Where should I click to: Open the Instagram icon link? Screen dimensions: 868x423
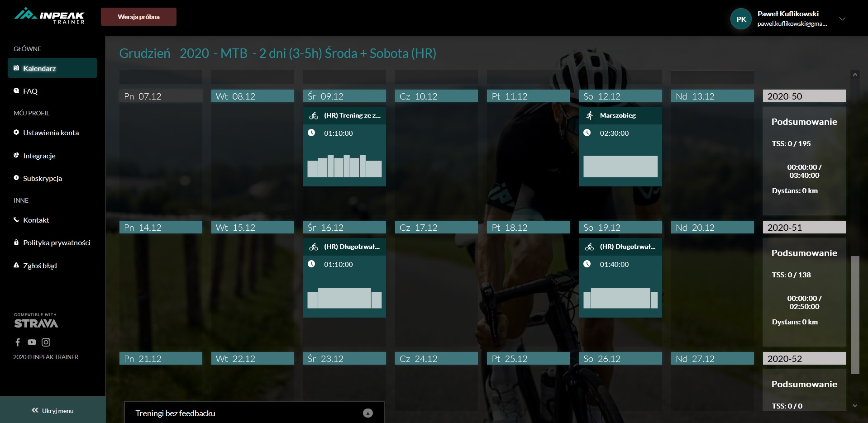click(46, 342)
